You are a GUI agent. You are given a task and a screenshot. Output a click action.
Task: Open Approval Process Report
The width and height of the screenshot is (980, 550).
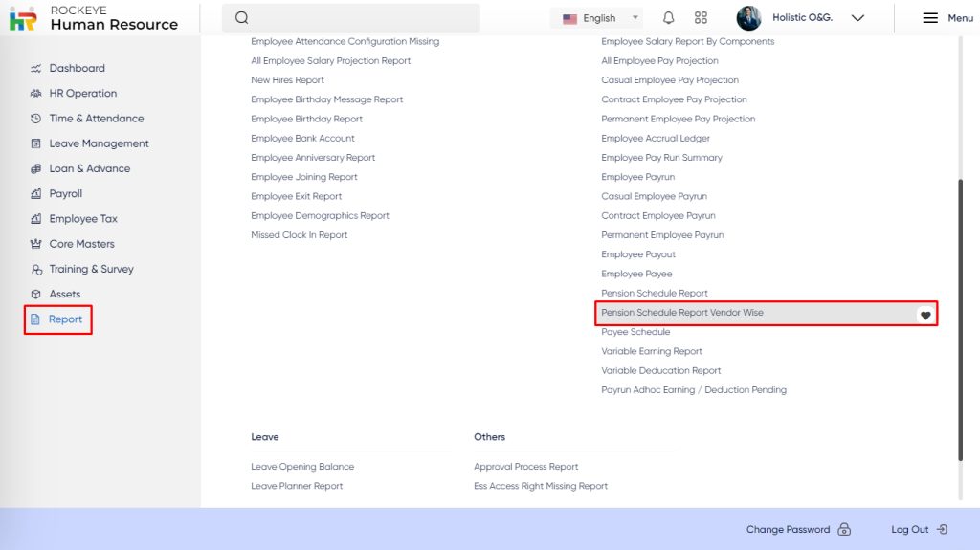(x=525, y=467)
